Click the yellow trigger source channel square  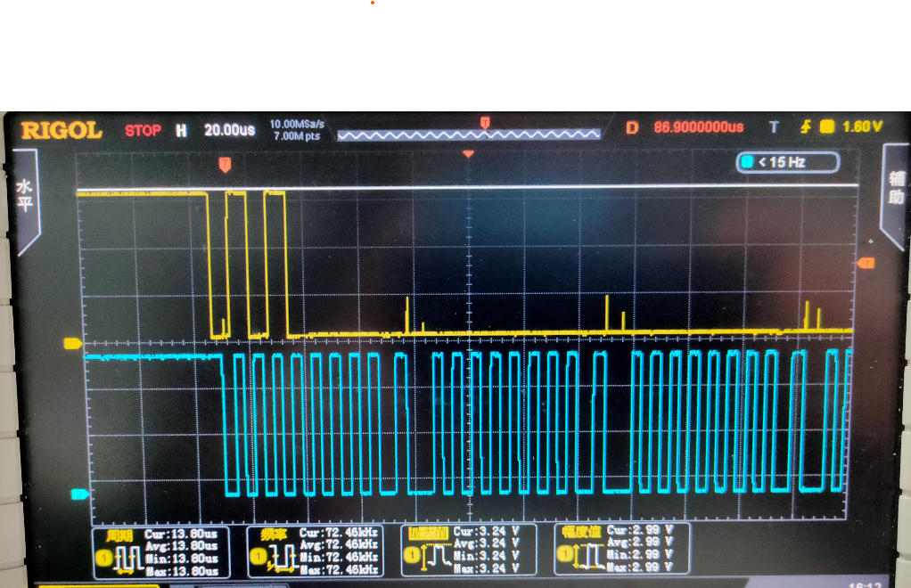[826, 127]
